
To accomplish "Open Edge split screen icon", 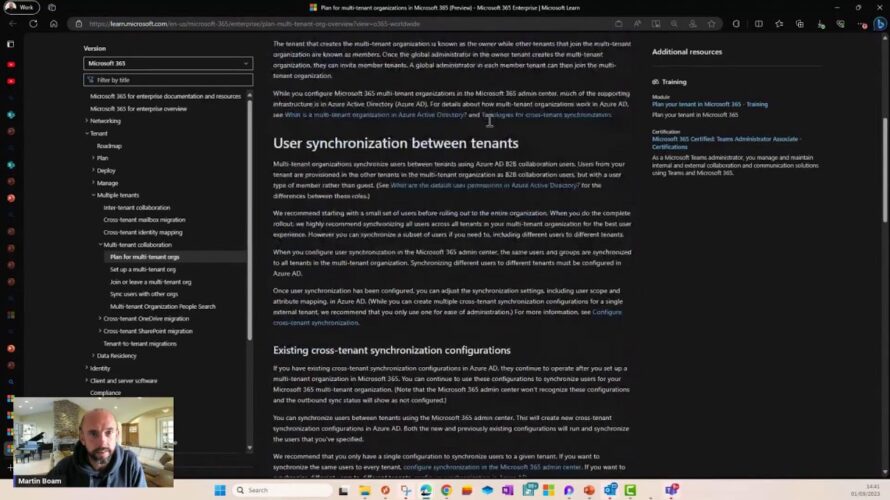I will (759, 24).
